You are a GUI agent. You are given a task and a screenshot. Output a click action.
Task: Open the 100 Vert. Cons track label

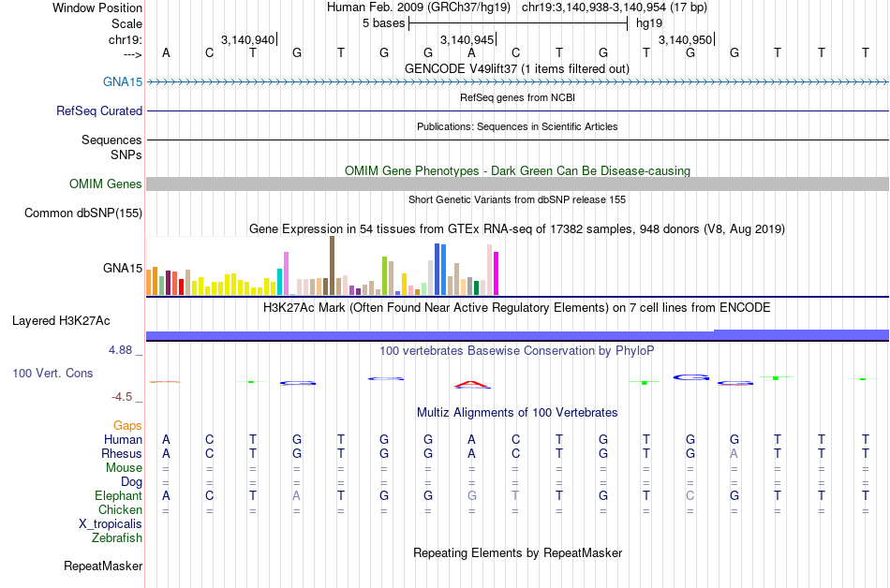pyautogui.click(x=52, y=373)
